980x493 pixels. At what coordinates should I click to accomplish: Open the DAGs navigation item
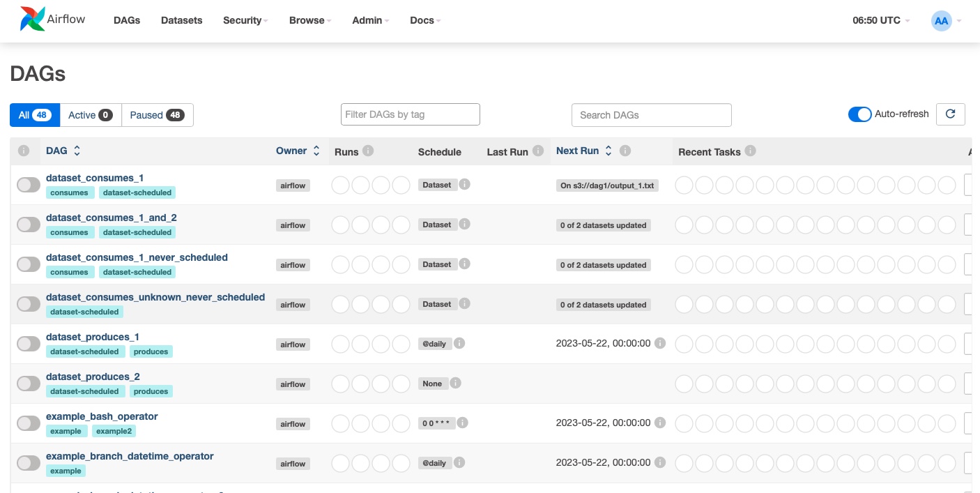pos(127,20)
